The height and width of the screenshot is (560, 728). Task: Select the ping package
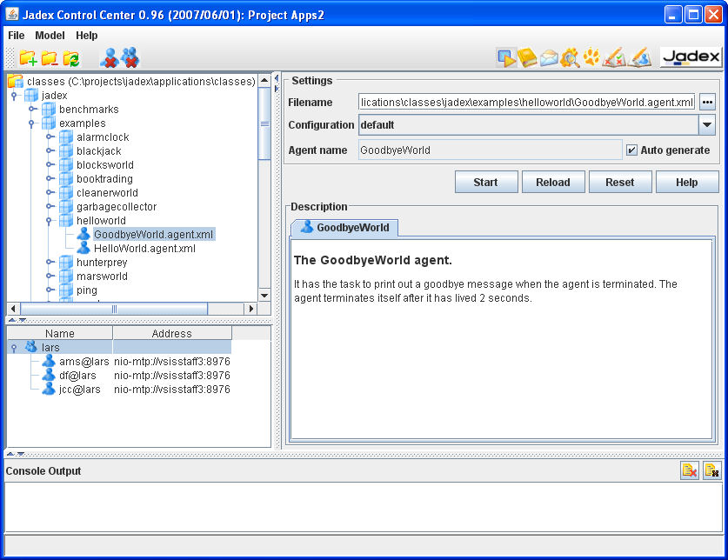point(87,290)
